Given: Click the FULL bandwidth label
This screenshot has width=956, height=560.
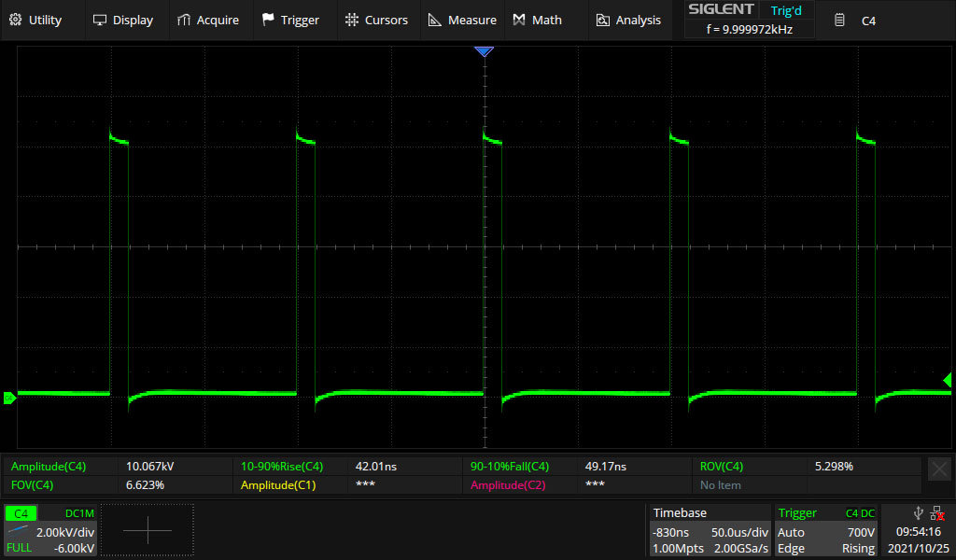Looking at the screenshot, I should [19, 548].
